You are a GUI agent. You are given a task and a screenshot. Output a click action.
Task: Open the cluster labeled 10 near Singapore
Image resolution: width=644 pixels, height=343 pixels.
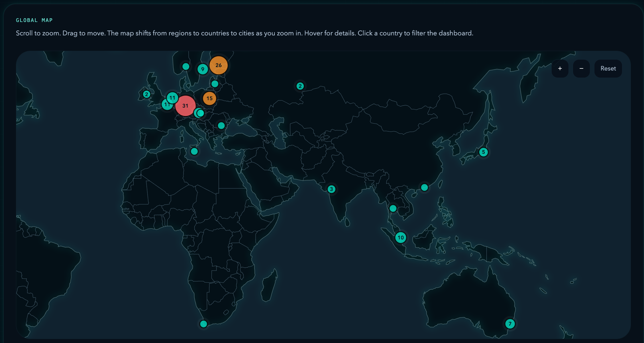point(400,237)
